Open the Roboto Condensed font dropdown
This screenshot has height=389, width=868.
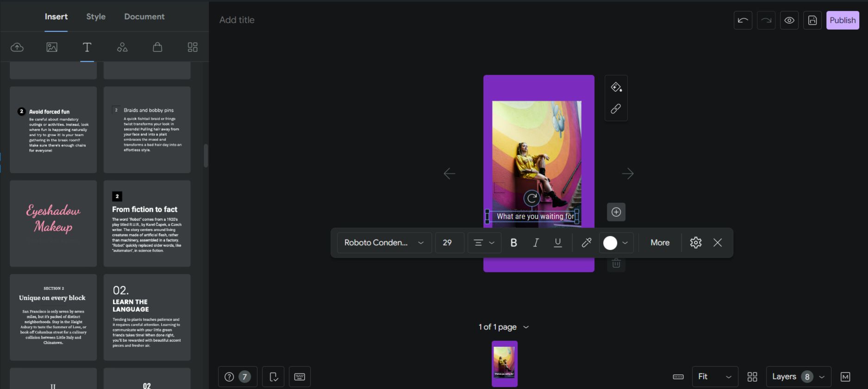click(384, 243)
